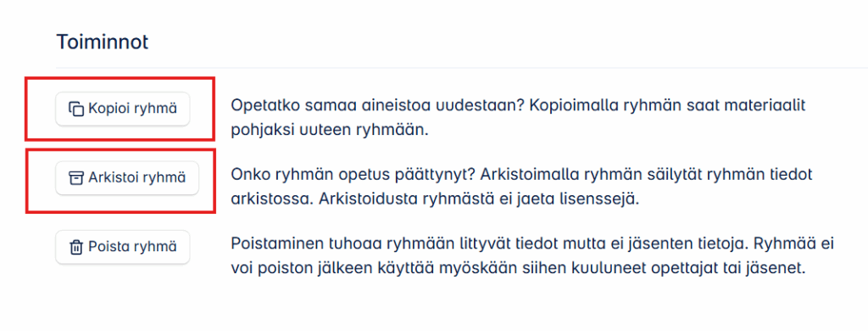Click the trash can icon
The height and width of the screenshot is (331, 868).
75,247
